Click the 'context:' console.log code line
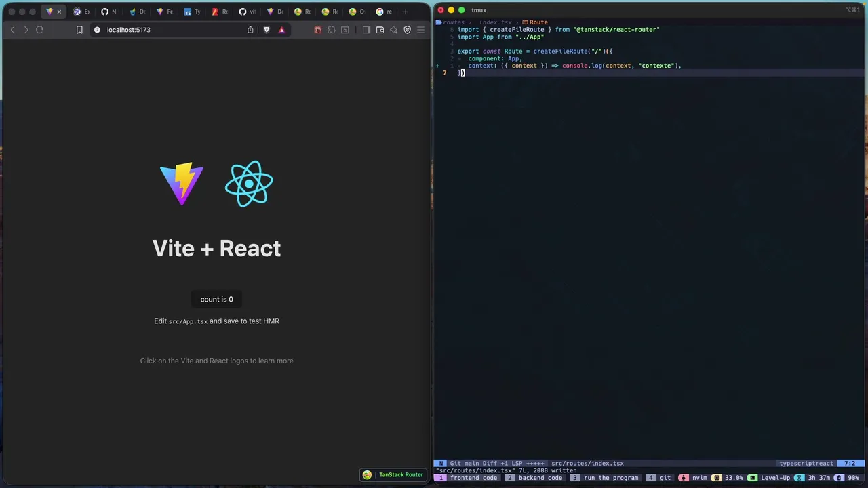 [x=574, y=66]
